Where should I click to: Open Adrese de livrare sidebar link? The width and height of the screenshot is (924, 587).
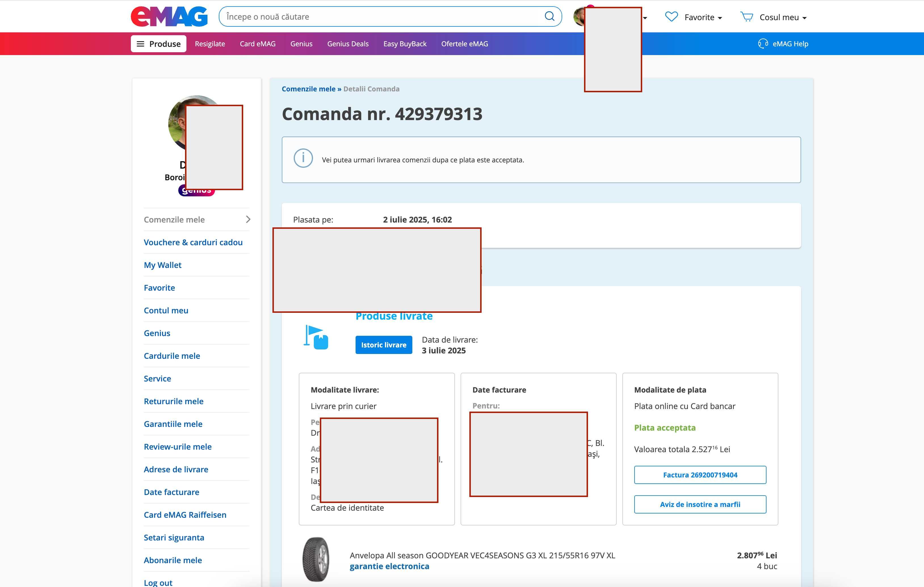[176, 469]
